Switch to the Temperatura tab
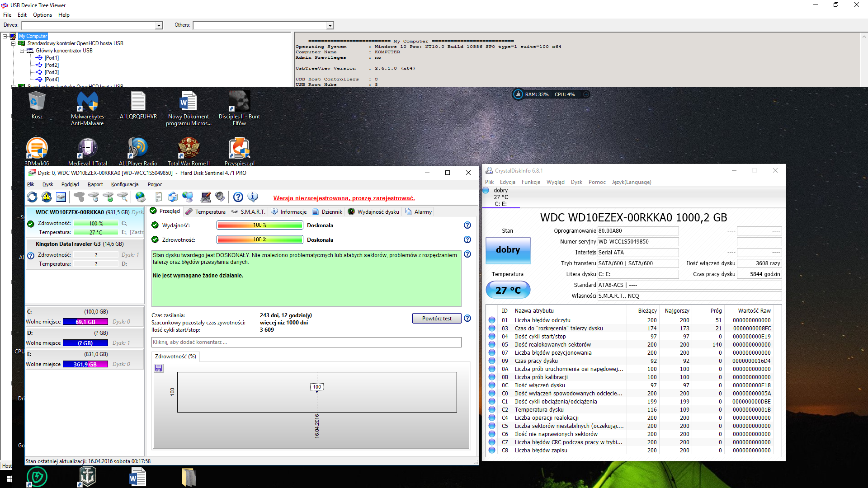This screenshot has height=488, width=868. coord(206,211)
